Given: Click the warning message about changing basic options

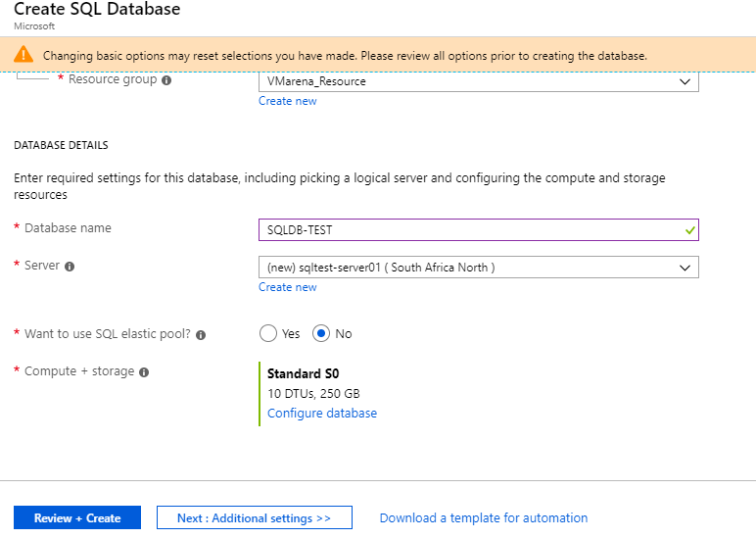Looking at the screenshot, I should click(345, 56).
